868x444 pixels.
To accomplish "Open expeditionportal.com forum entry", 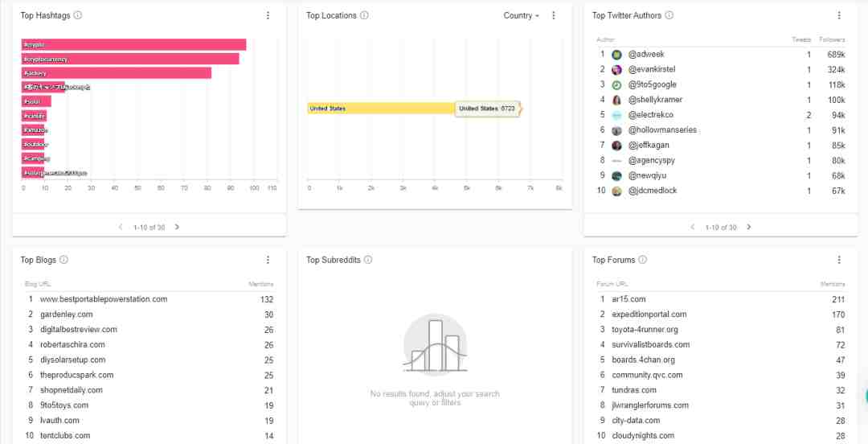I will (x=649, y=314).
